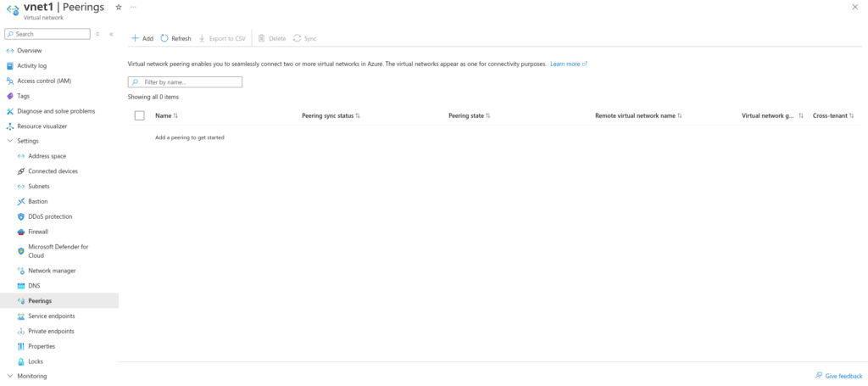Click the Locks padlock icon
This screenshot has height=386, width=868.
click(21, 361)
